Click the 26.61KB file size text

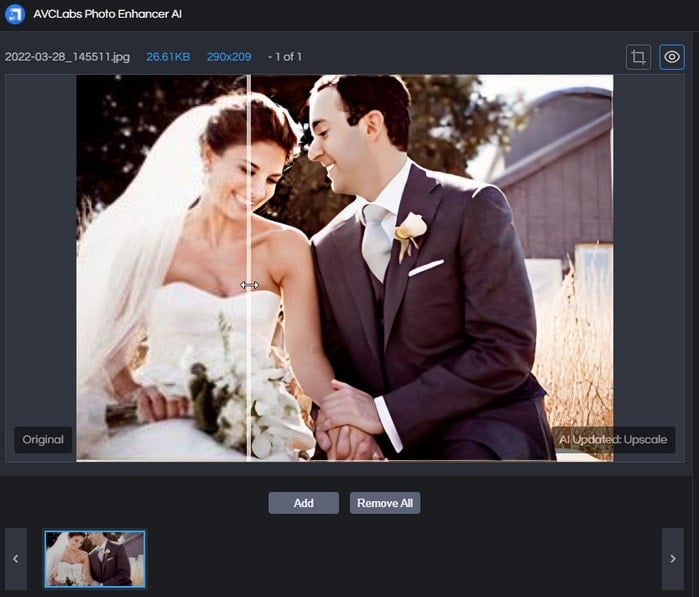(168, 57)
